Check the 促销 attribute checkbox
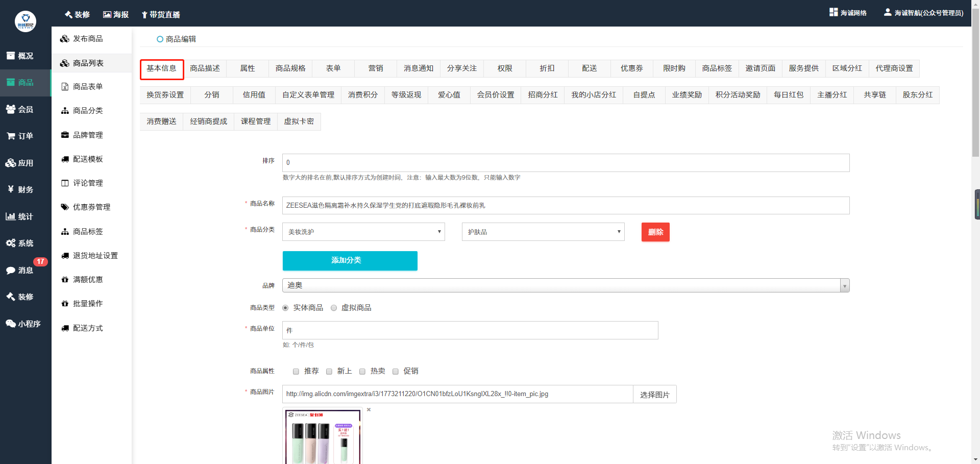 coord(396,372)
